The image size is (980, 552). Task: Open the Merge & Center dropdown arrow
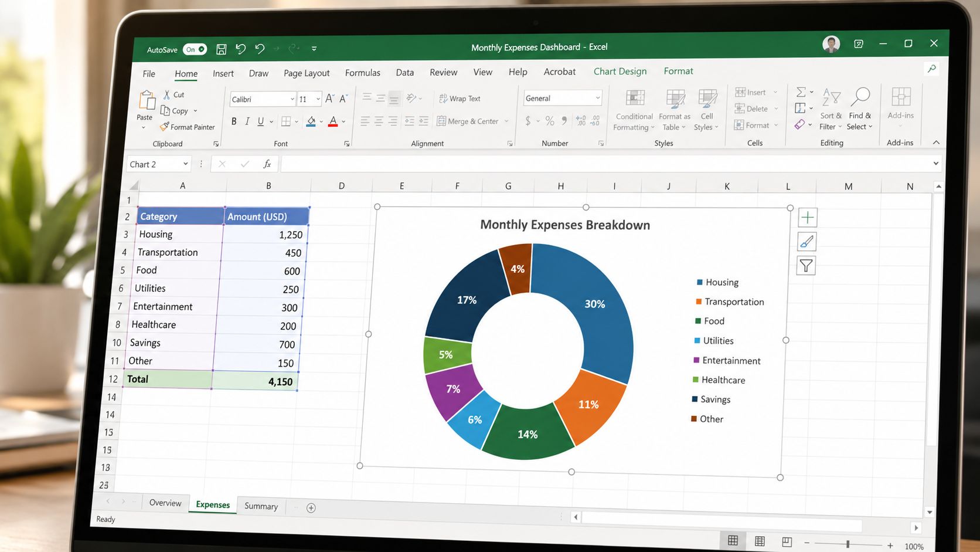pos(506,121)
